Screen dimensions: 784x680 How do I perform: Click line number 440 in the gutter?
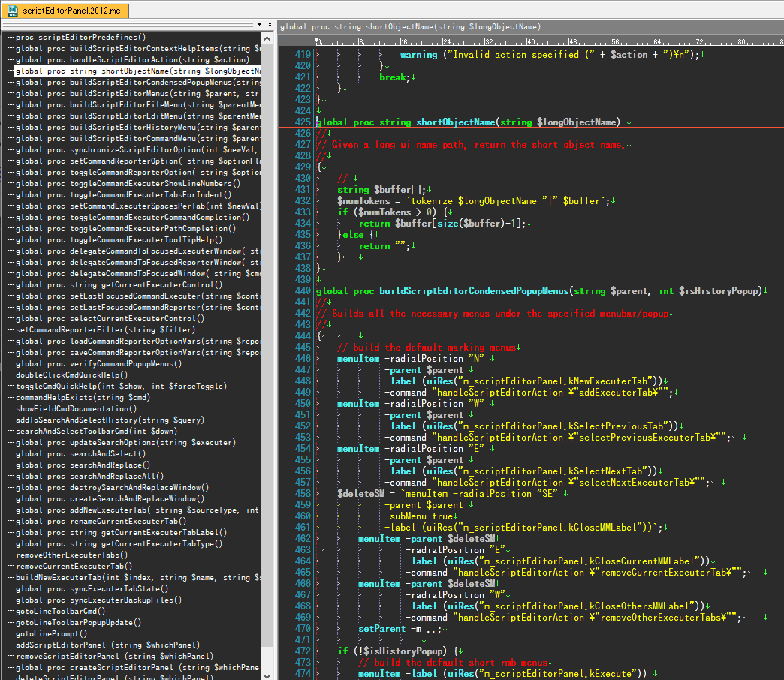tap(303, 290)
